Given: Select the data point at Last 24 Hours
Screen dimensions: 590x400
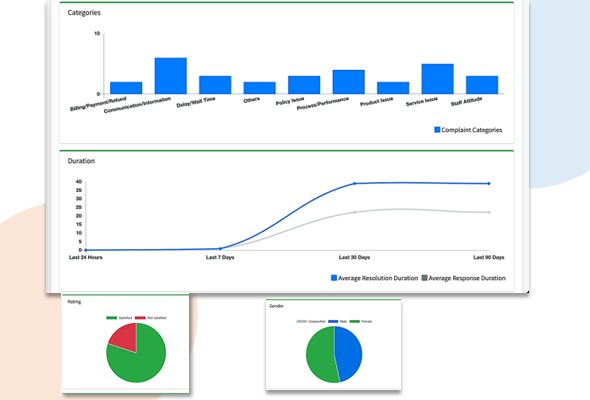Looking at the screenshot, I should click(x=86, y=250).
